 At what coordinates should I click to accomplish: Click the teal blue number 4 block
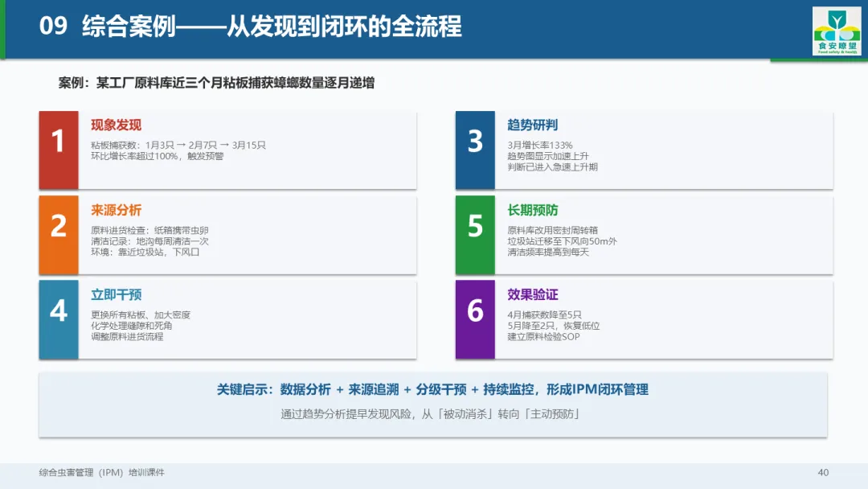(59, 319)
